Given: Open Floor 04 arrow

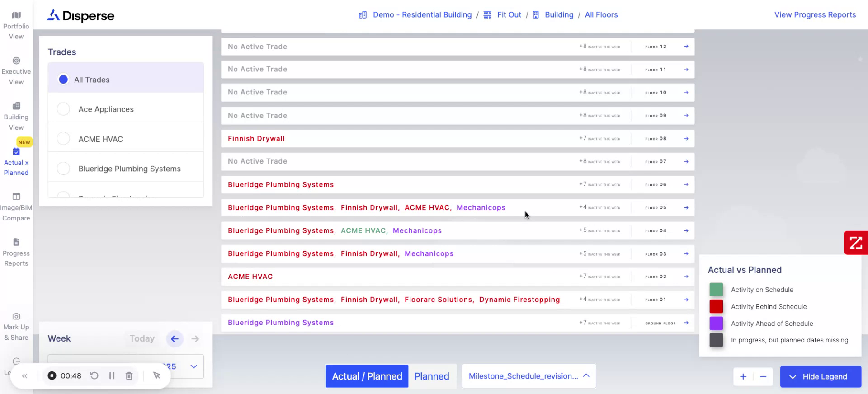Looking at the screenshot, I should (x=686, y=230).
